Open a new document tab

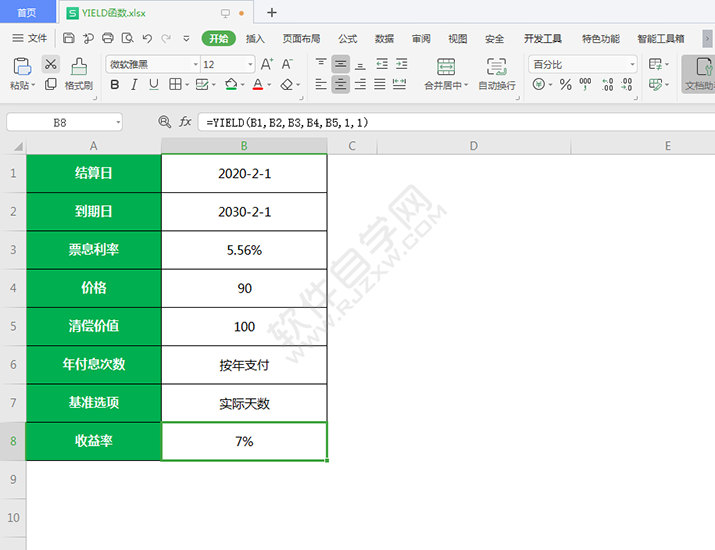tap(272, 12)
